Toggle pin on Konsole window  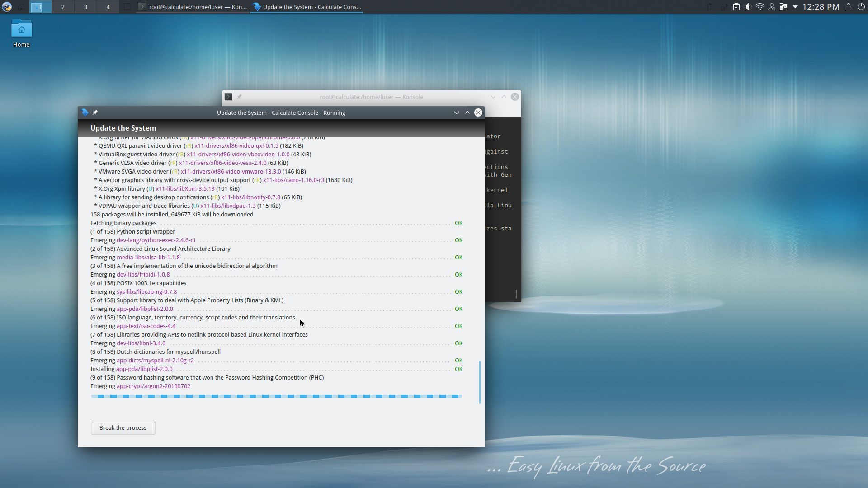(x=239, y=97)
